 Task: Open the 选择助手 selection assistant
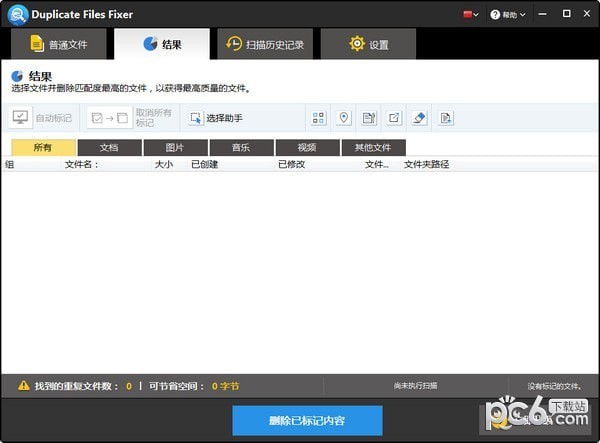215,118
